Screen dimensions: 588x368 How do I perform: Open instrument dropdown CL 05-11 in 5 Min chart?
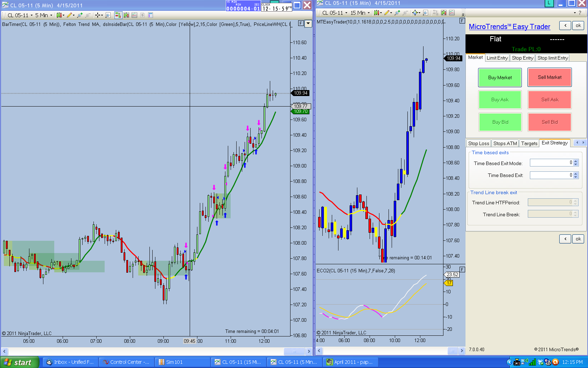tap(20, 15)
